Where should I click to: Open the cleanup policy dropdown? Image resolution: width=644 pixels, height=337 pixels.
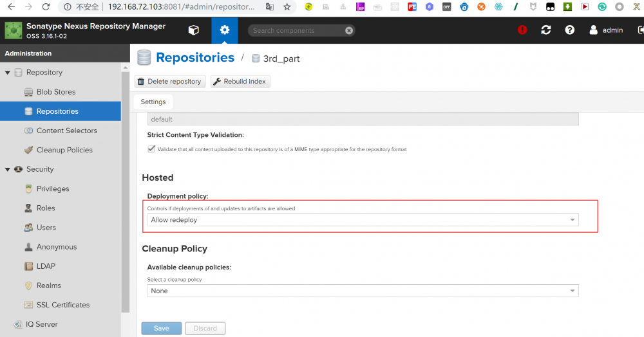[x=573, y=291]
